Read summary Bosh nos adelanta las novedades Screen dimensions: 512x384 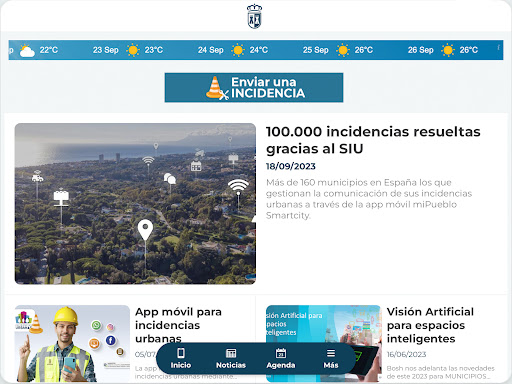click(441, 372)
